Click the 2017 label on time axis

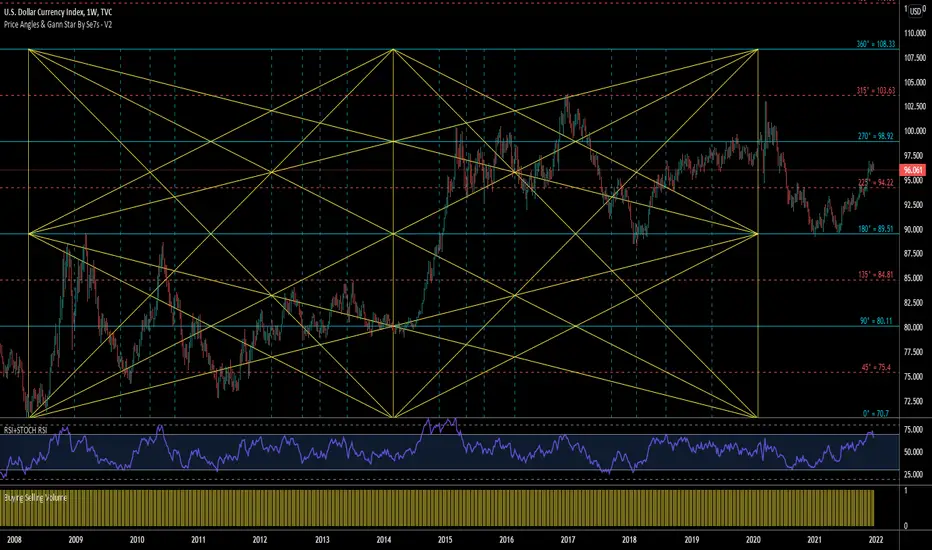[568, 540]
